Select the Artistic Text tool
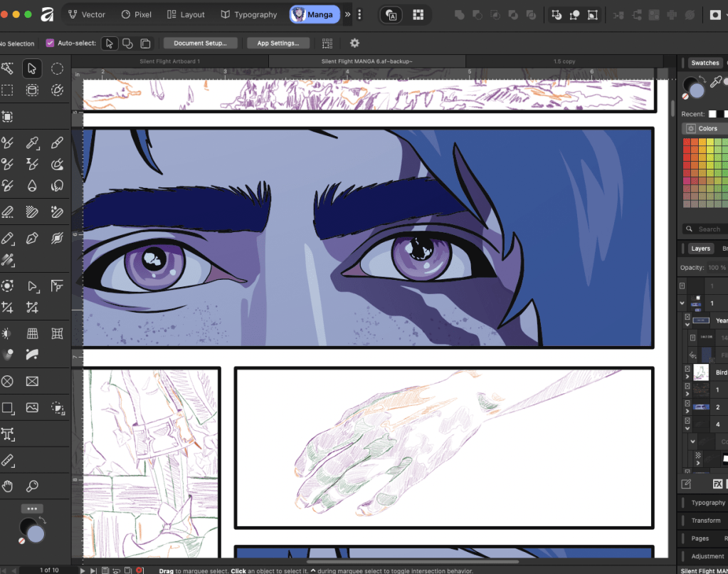 pos(7,434)
